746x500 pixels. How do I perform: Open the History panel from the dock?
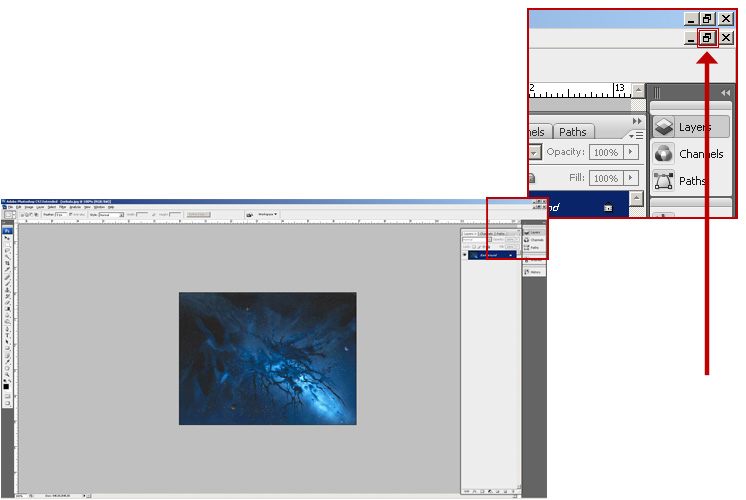pos(533,272)
